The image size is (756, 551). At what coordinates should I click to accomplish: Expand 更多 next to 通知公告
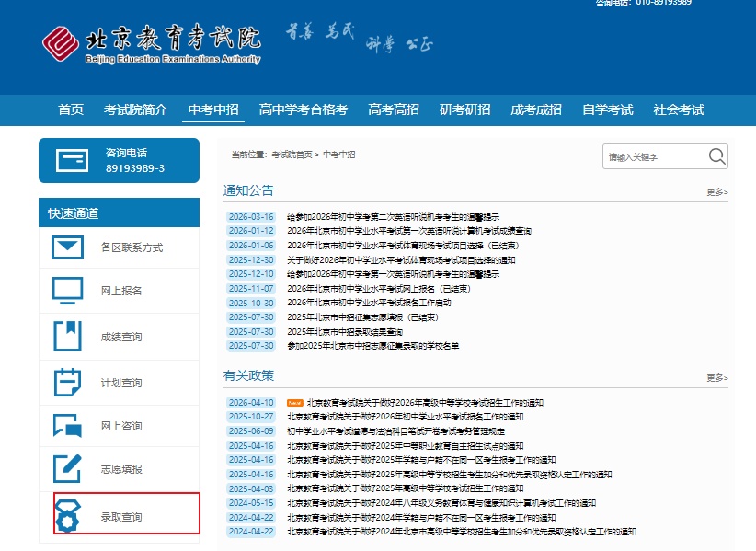click(716, 192)
